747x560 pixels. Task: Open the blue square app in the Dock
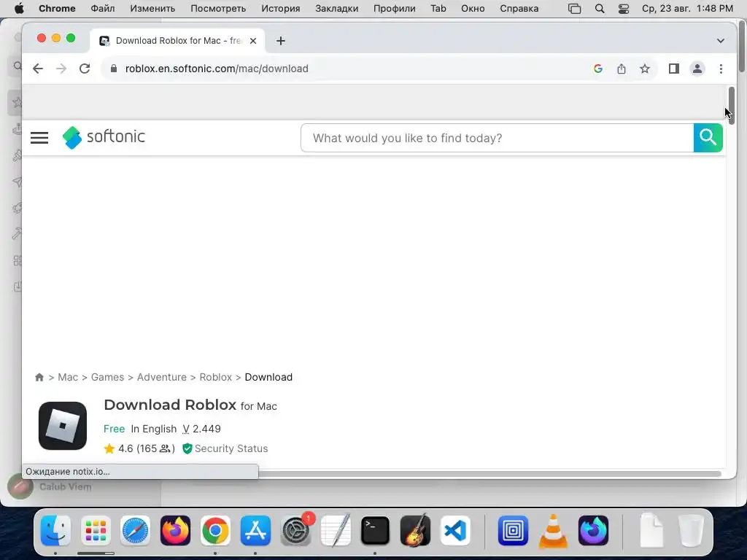tap(513, 531)
